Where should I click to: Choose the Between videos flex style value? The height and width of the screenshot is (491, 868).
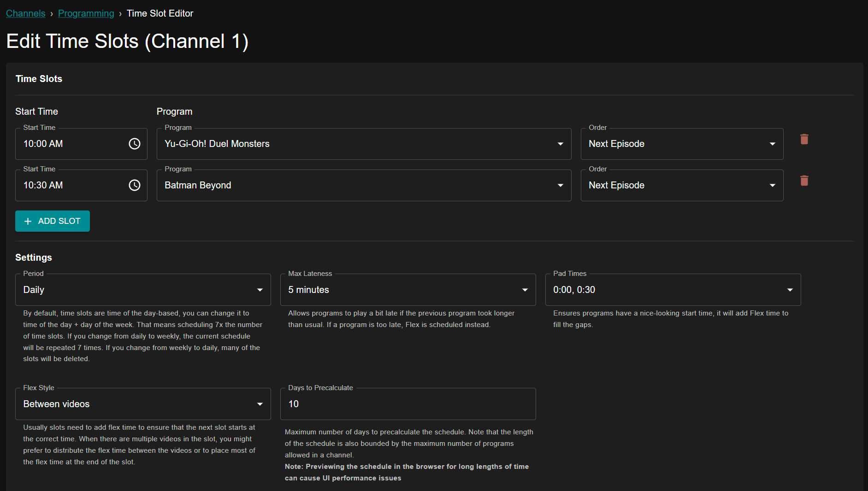pos(56,404)
